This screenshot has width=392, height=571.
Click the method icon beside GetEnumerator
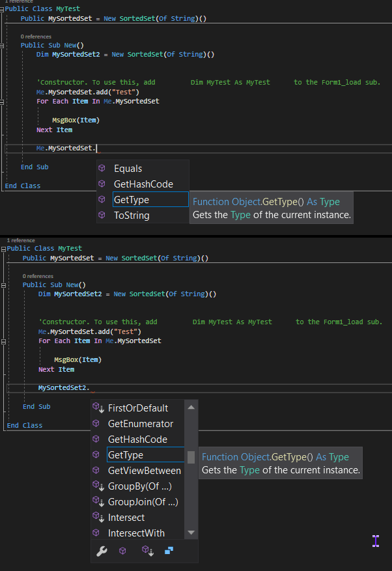click(x=96, y=424)
